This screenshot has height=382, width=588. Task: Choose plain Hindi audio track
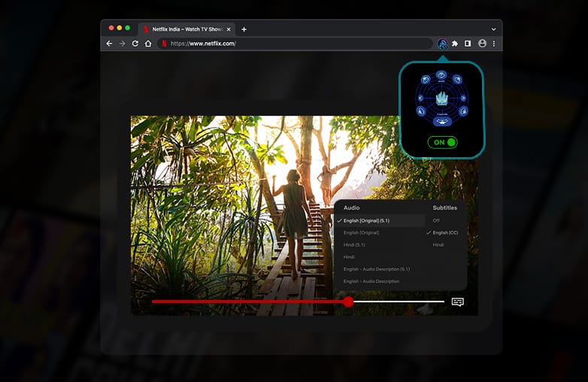[x=349, y=256]
